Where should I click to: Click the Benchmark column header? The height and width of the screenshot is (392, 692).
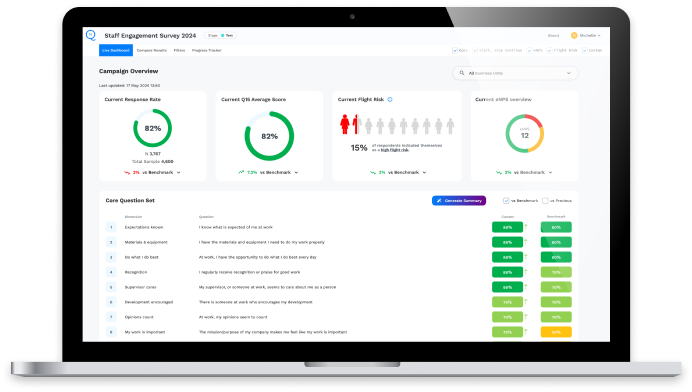pos(556,217)
